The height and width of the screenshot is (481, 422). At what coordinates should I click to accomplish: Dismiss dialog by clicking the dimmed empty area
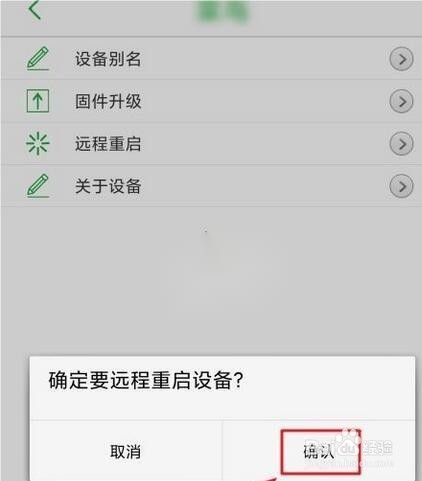pyautogui.click(x=211, y=280)
